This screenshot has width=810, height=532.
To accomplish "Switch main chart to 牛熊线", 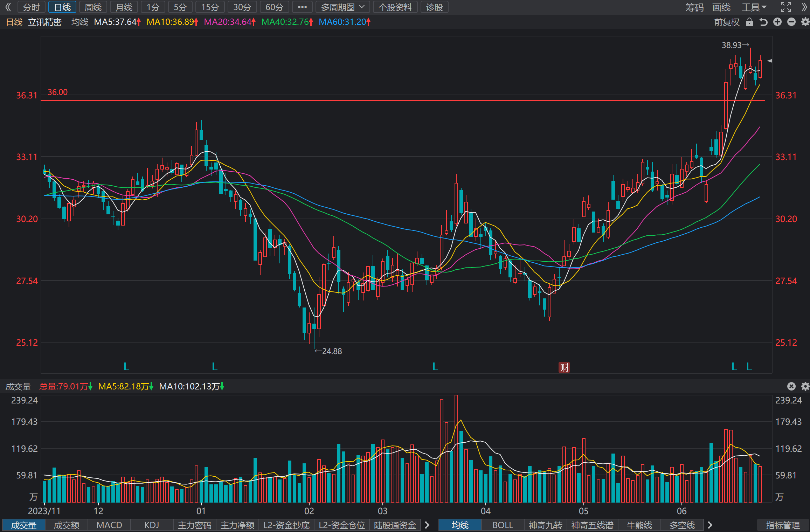I will tap(639, 525).
